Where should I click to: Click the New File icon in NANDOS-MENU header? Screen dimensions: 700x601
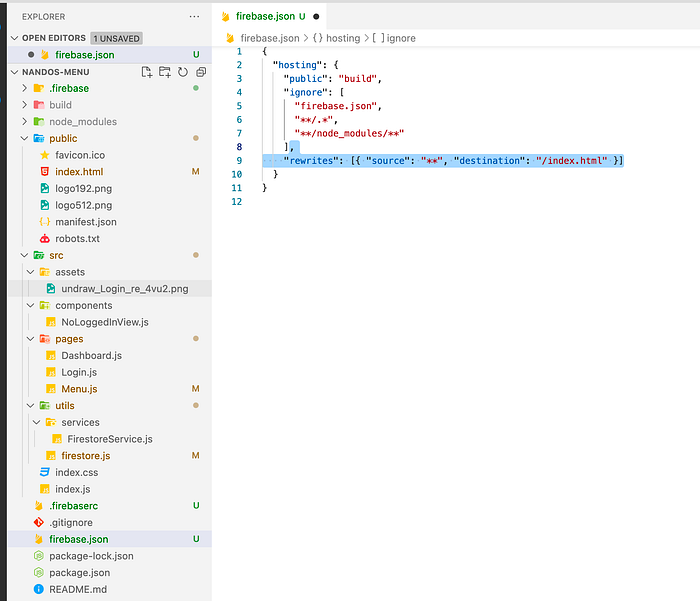pos(146,72)
